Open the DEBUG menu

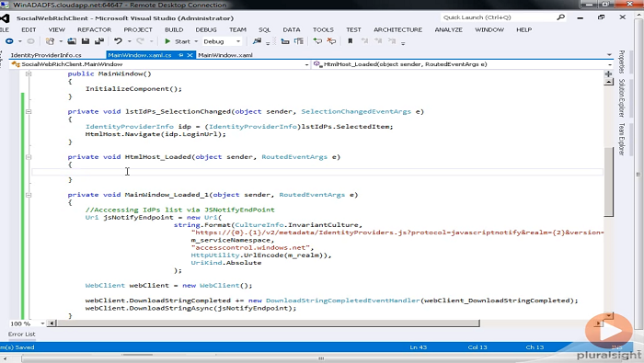click(x=206, y=29)
